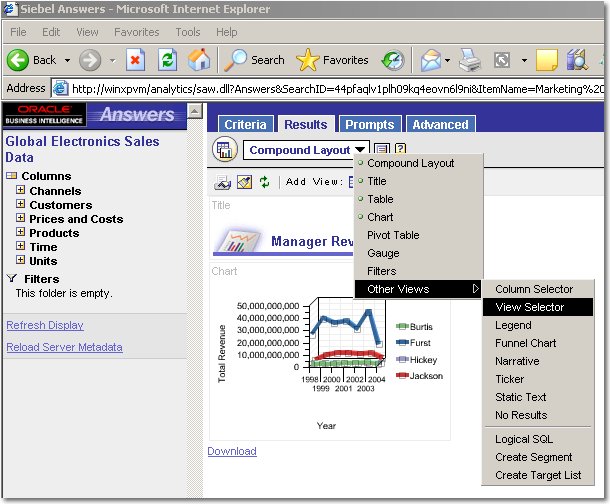
Task: Click the browser Refresh page icon
Action: pyautogui.click(x=168, y=60)
